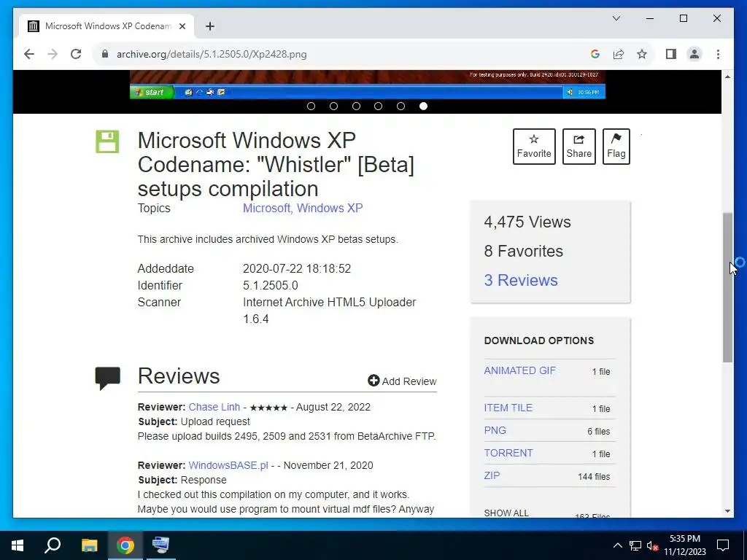Click the item Share button
The height and width of the screenshot is (560, 747).
578,147
